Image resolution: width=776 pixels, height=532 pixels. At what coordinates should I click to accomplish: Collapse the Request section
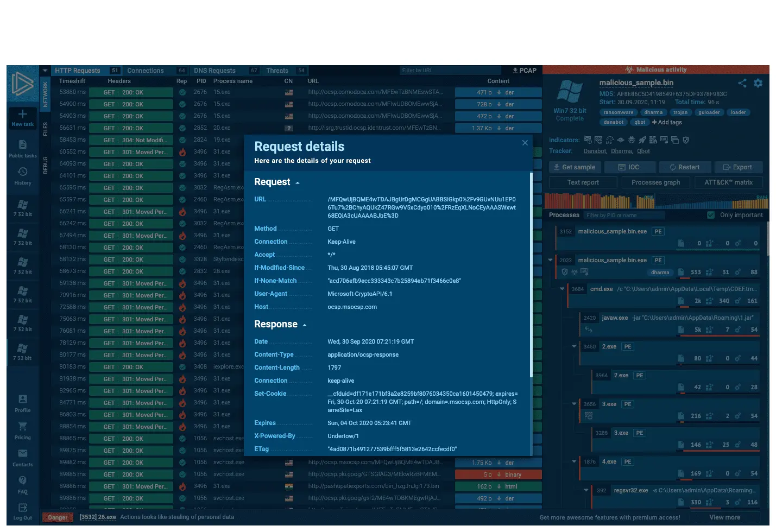click(x=298, y=183)
